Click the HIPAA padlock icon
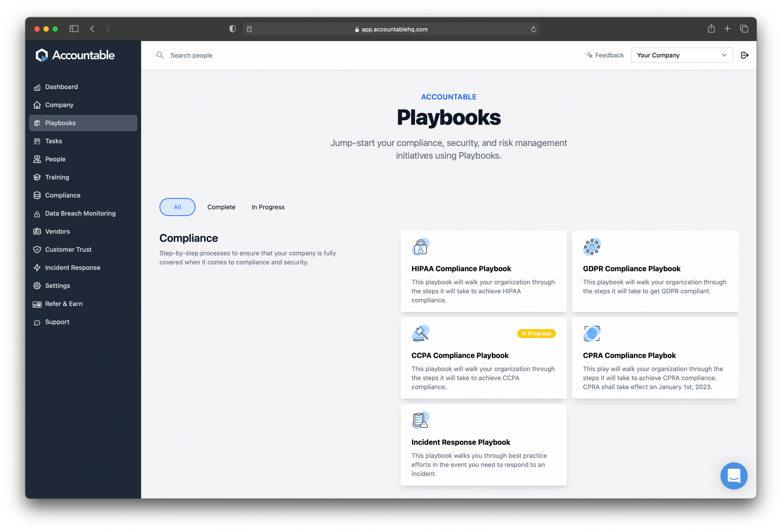 click(x=420, y=247)
